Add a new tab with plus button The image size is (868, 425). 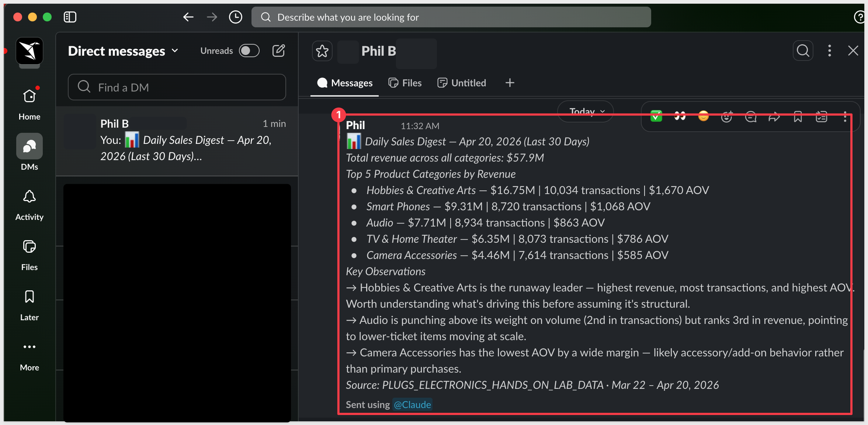click(510, 83)
